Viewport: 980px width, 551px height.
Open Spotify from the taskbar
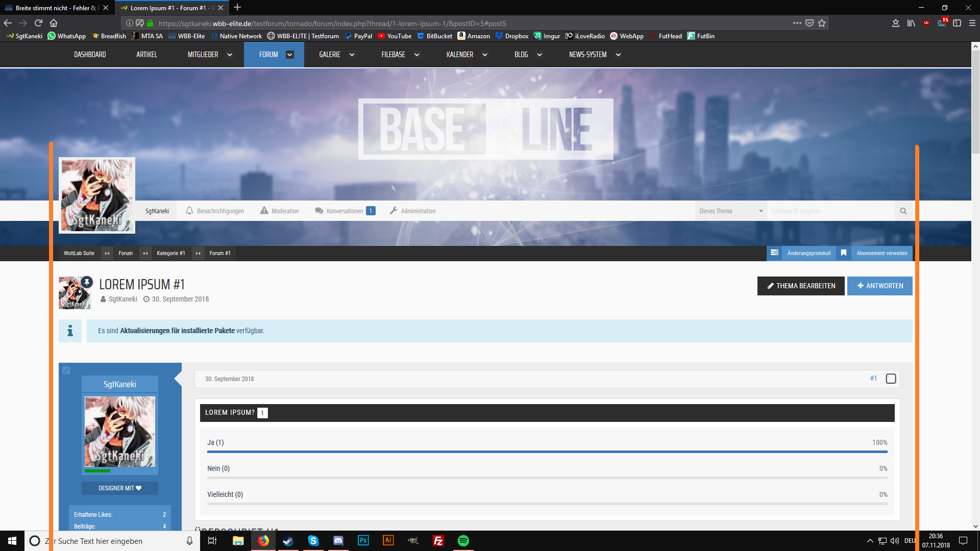tap(463, 541)
